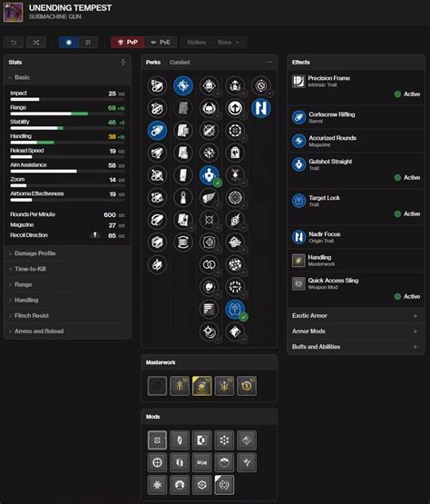Select the selected Handling masterwork icon
Image resolution: width=430 pixels, height=504 pixels.
tap(202, 386)
